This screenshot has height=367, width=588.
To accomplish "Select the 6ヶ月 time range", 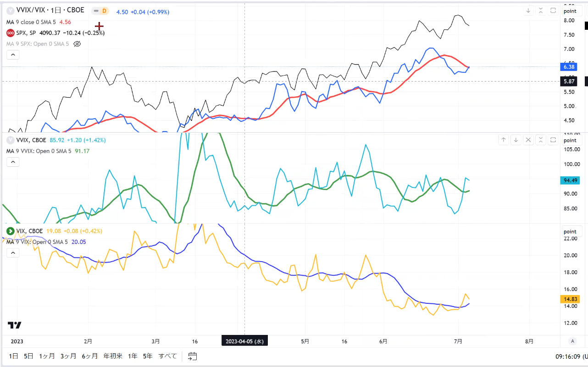I will click(x=90, y=356).
